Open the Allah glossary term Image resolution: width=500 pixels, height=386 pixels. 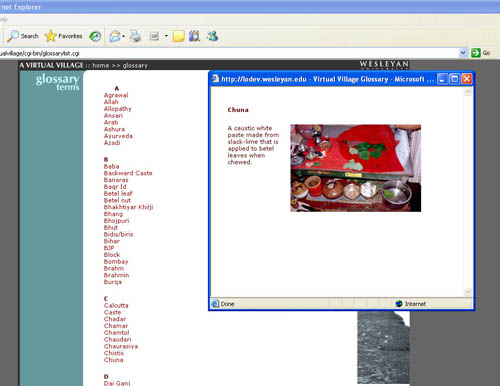coord(111,102)
